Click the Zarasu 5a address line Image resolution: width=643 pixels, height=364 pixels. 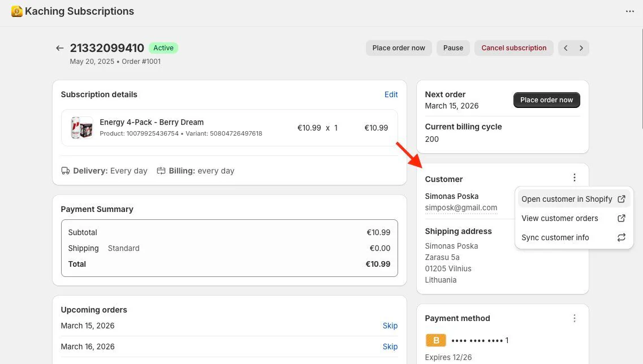tap(442, 257)
